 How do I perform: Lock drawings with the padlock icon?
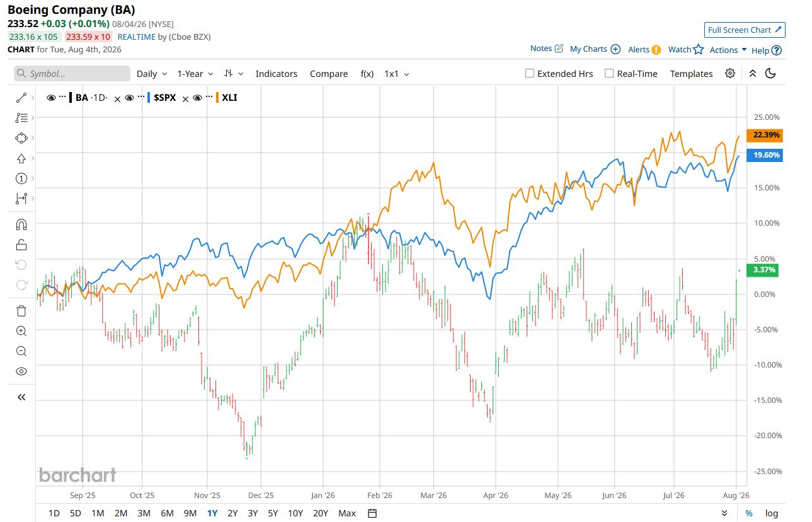pyautogui.click(x=21, y=245)
